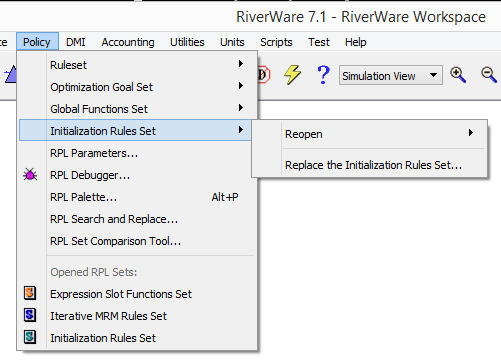
Task: Click the teal Initialization Rules Set icon
Action: (30, 337)
